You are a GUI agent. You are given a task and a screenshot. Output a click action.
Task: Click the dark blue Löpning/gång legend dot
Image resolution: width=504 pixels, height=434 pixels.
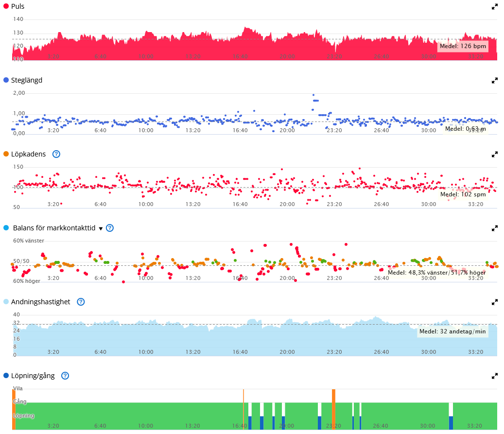pyautogui.click(x=6, y=376)
